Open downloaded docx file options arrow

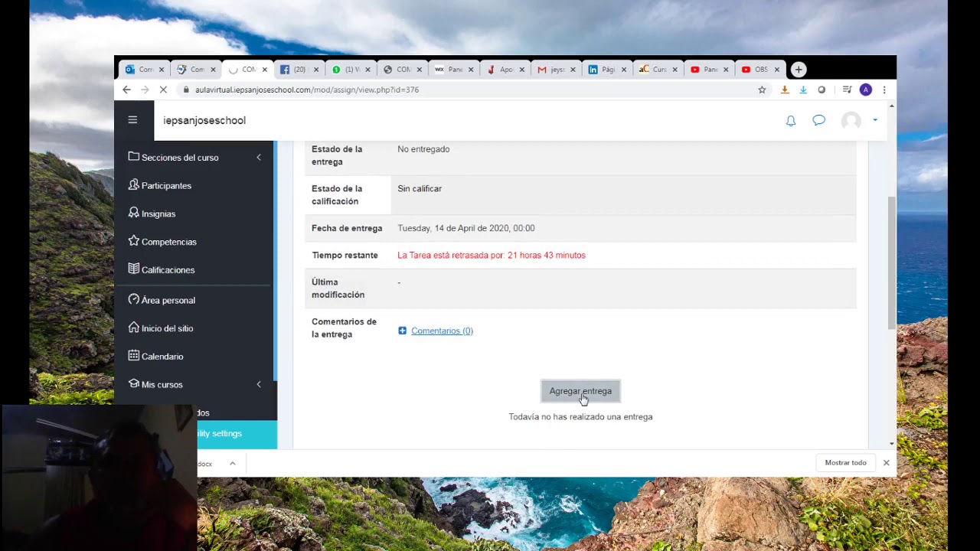[232, 463]
